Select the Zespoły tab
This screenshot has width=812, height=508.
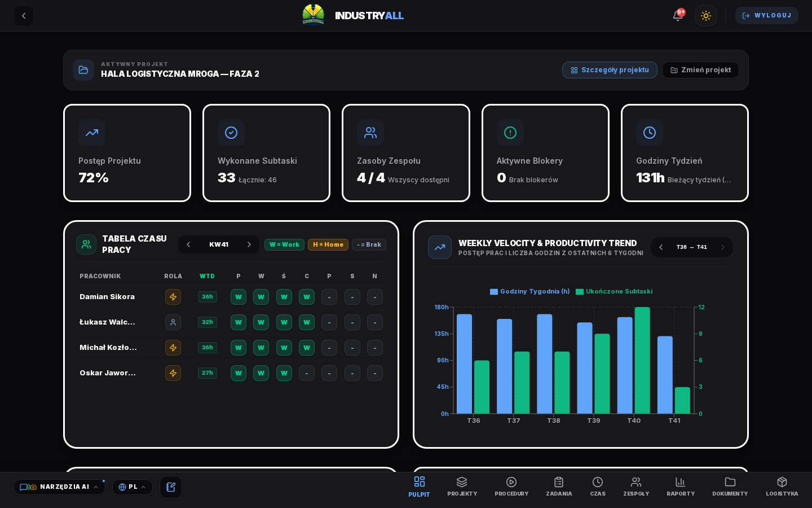tap(636, 487)
